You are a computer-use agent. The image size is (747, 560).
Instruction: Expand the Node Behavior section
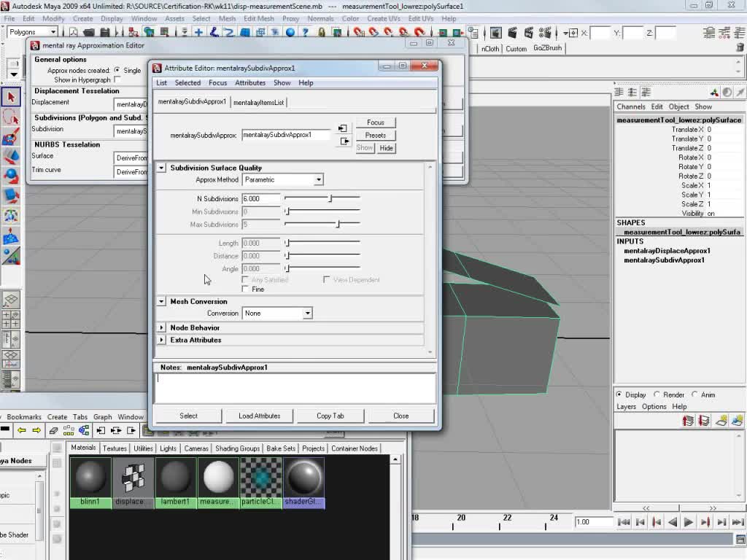click(x=161, y=327)
